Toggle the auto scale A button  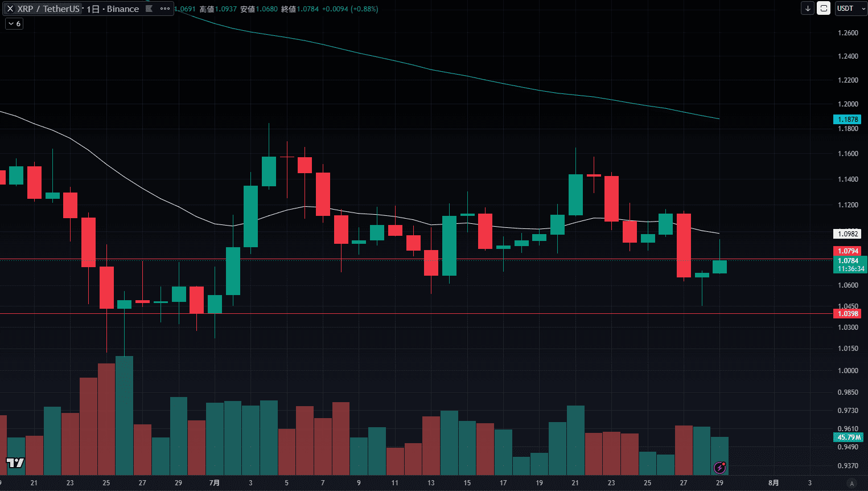(852, 483)
